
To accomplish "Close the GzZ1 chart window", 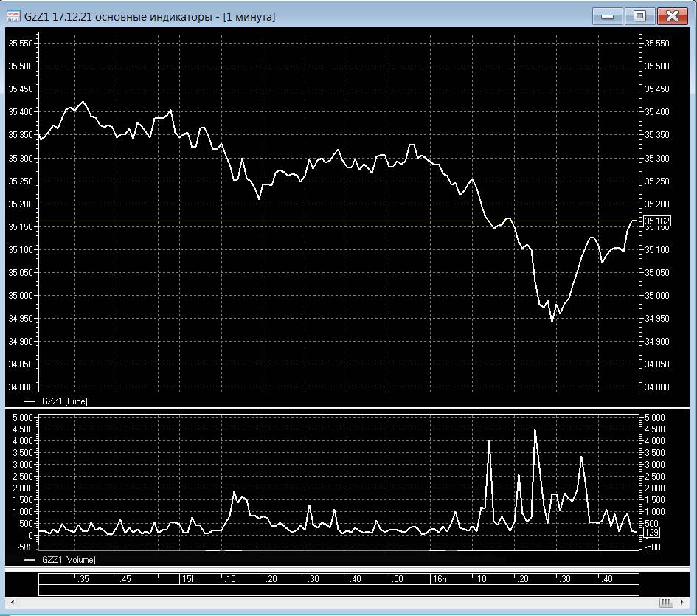I will [672, 16].
